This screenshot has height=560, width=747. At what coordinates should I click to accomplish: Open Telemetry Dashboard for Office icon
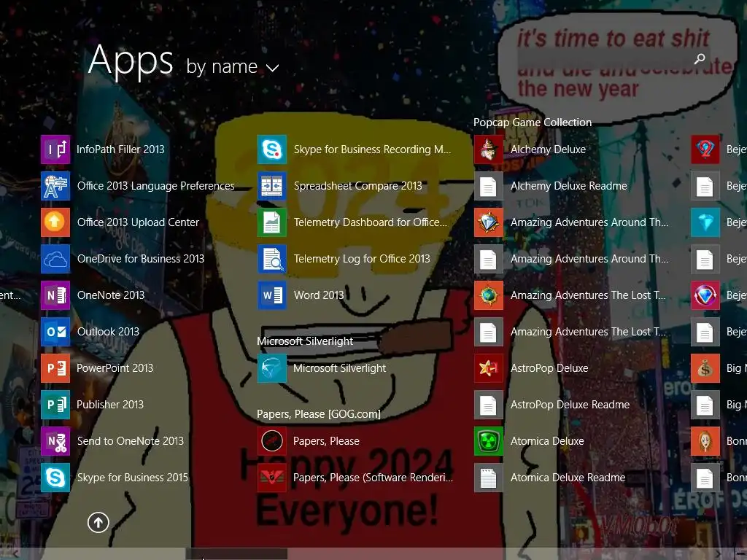pos(272,222)
